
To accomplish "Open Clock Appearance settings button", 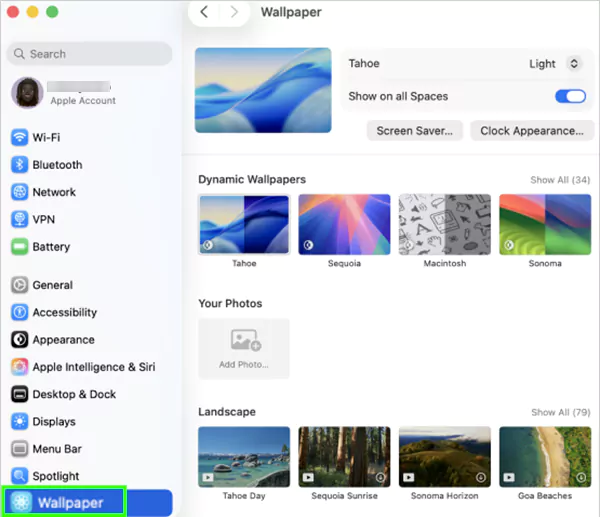I will 532,131.
